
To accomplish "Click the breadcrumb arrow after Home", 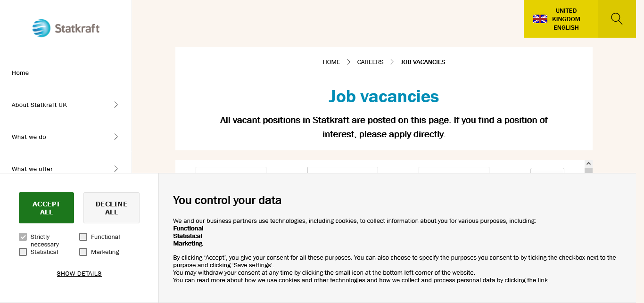I will tap(349, 62).
